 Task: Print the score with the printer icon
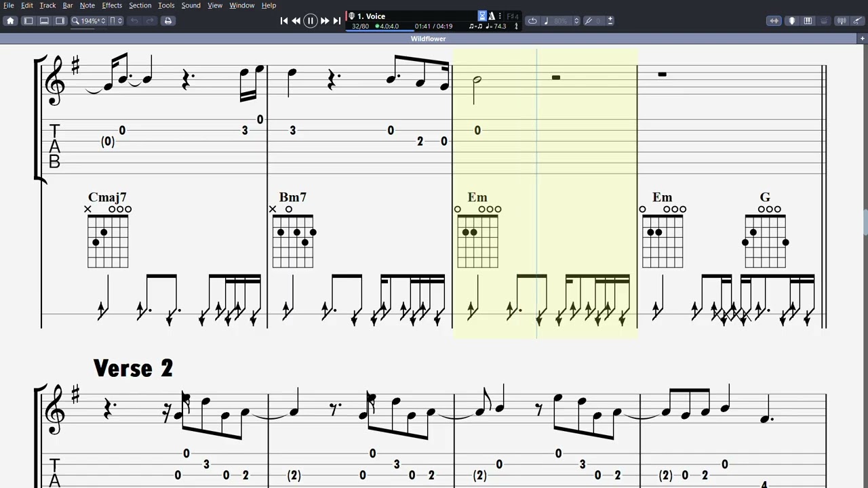[168, 21]
